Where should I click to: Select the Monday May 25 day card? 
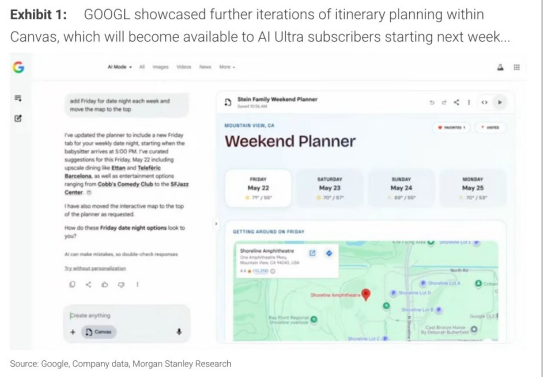[473, 188]
